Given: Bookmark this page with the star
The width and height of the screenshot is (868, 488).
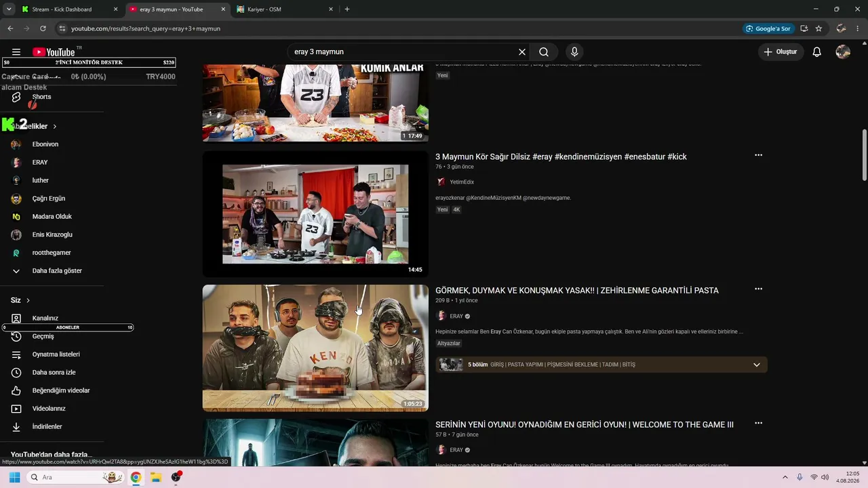Looking at the screenshot, I should (x=818, y=28).
